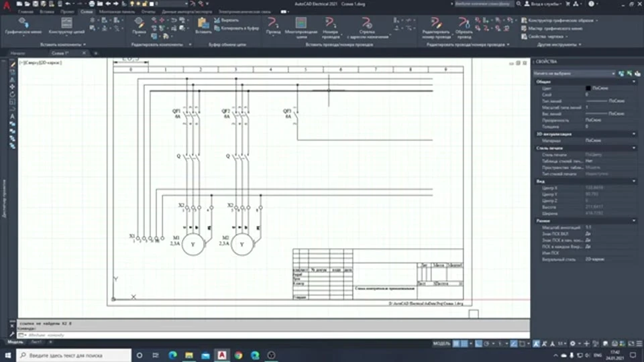
Task: Click the Quick Select icon in Properties
Action: pyautogui.click(x=637, y=74)
